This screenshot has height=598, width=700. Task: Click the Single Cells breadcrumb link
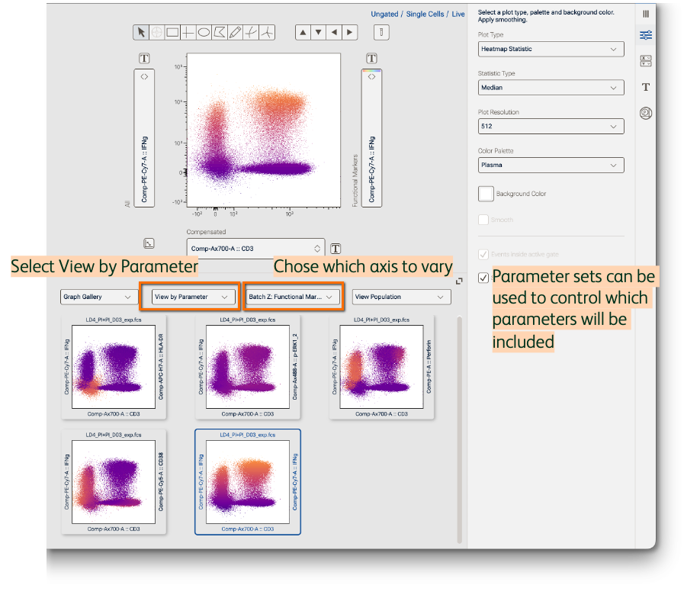pos(426,14)
